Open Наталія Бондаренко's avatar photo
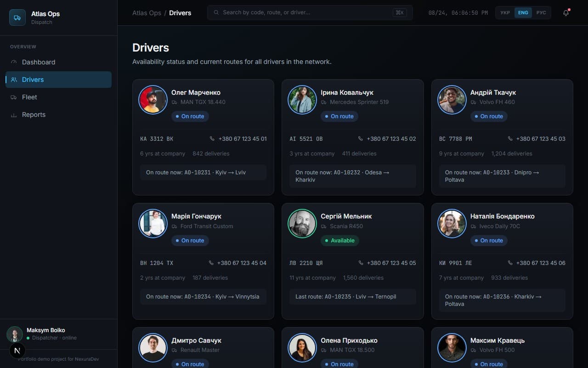Screen dimensions: 588x368 point(452,224)
